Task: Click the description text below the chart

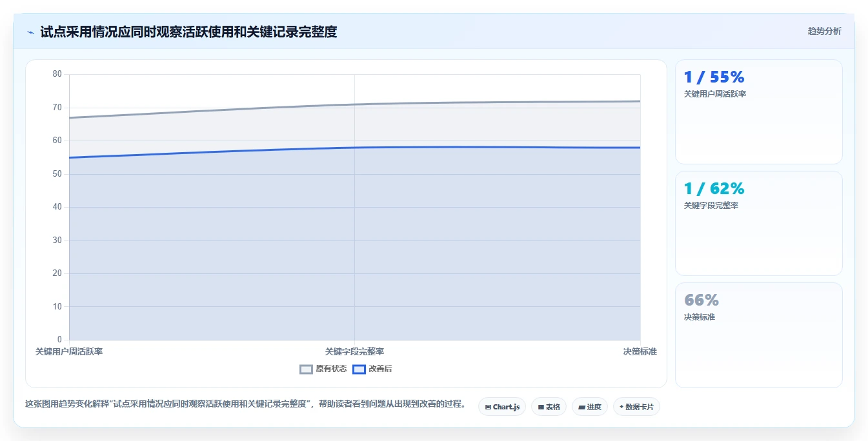Action: pyautogui.click(x=245, y=404)
